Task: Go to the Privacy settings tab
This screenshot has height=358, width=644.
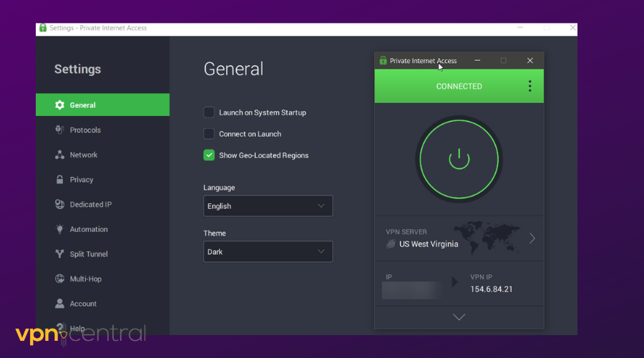Action: (x=102, y=180)
